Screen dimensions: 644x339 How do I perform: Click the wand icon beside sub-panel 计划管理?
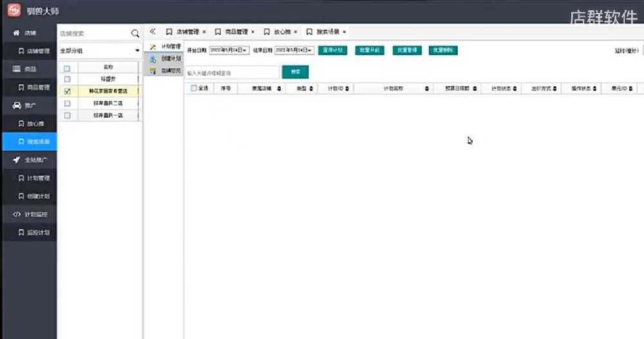pos(153,47)
